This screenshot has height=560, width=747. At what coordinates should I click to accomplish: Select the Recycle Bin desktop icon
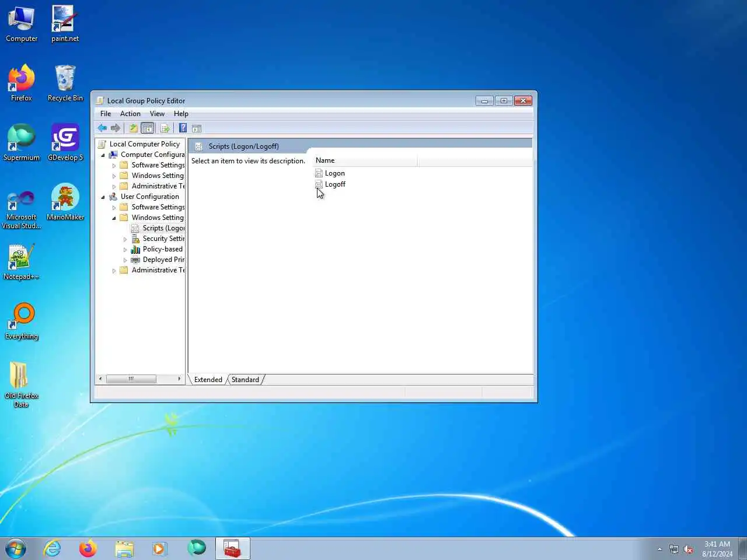[65, 83]
